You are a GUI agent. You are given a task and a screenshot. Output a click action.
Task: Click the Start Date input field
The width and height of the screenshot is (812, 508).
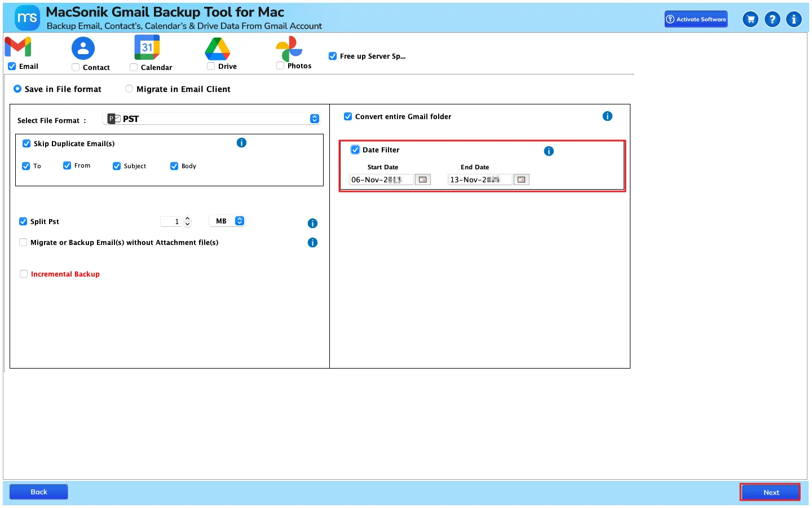(x=381, y=179)
